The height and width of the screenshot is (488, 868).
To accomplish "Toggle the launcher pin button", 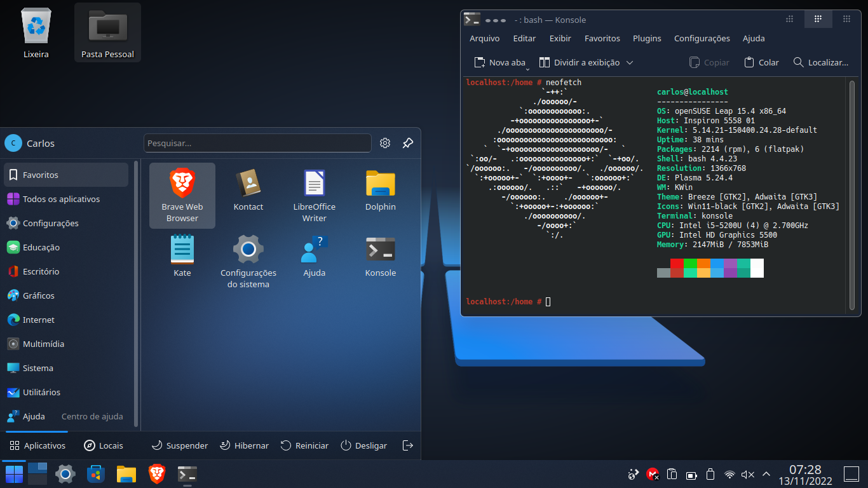I will point(408,143).
